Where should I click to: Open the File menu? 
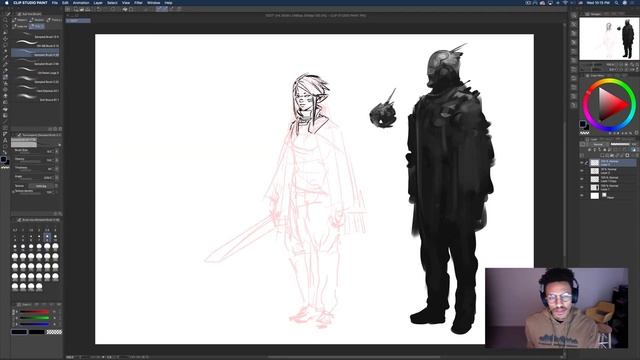(55, 2)
